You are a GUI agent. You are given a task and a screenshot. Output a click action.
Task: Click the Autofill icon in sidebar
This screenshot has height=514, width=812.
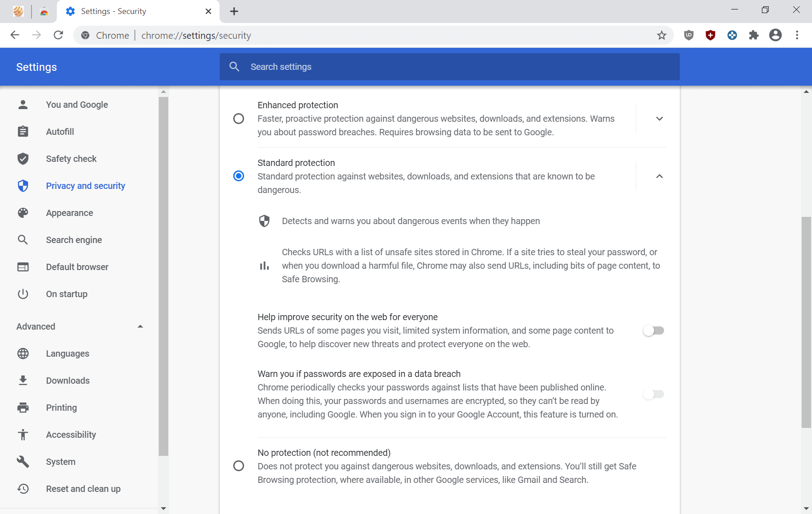(23, 132)
